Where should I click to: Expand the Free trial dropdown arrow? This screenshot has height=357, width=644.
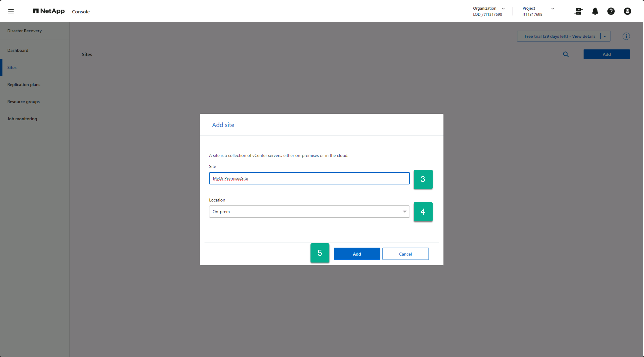[x=605, y=36]
